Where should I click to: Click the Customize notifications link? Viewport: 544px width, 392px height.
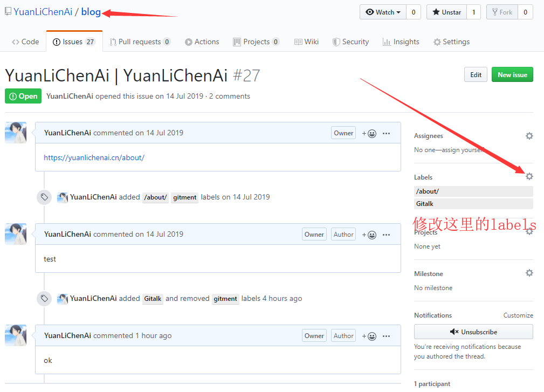tap(518, 315)
